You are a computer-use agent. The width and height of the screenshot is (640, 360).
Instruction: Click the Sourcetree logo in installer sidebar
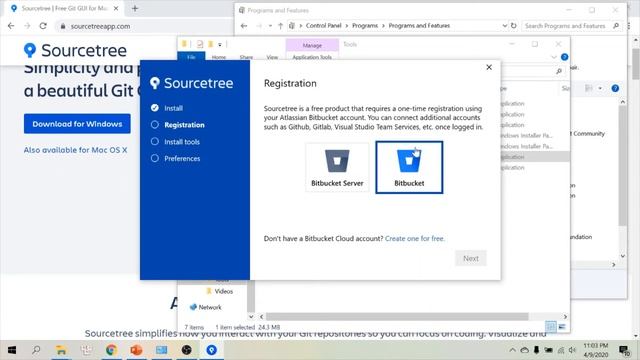(x=191, y=83)
